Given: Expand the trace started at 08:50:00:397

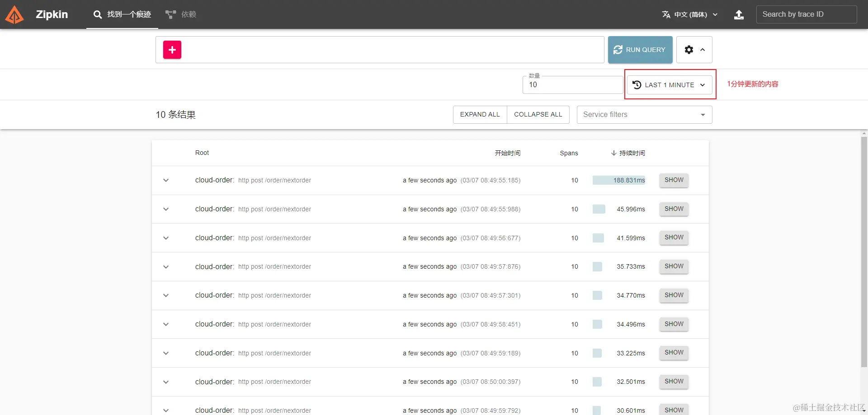Looking at the screenshot, I should [x=166, y=382].
